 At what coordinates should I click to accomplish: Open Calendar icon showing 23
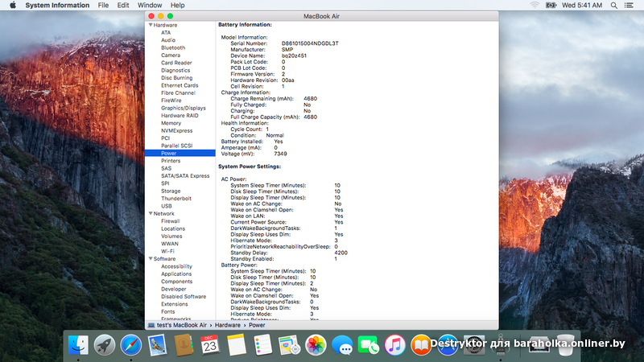coord(210,345)
